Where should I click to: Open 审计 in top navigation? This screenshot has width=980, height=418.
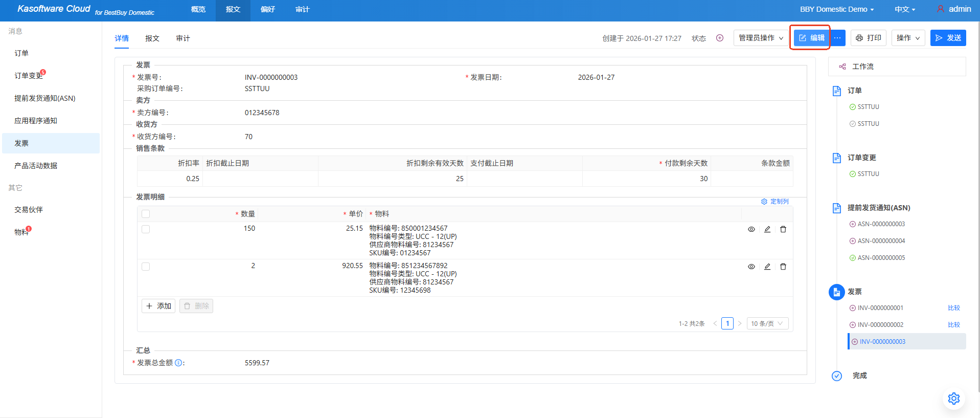(x=303, y=9)
